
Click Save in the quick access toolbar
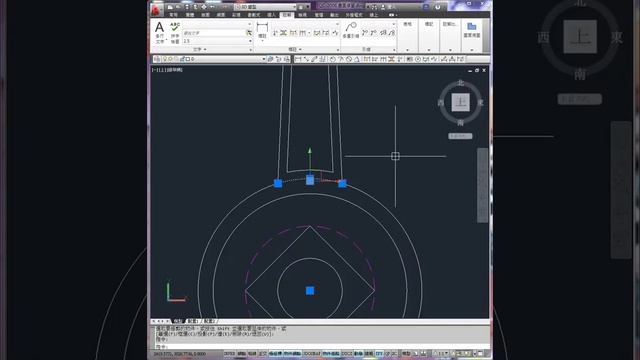(187, 7)
